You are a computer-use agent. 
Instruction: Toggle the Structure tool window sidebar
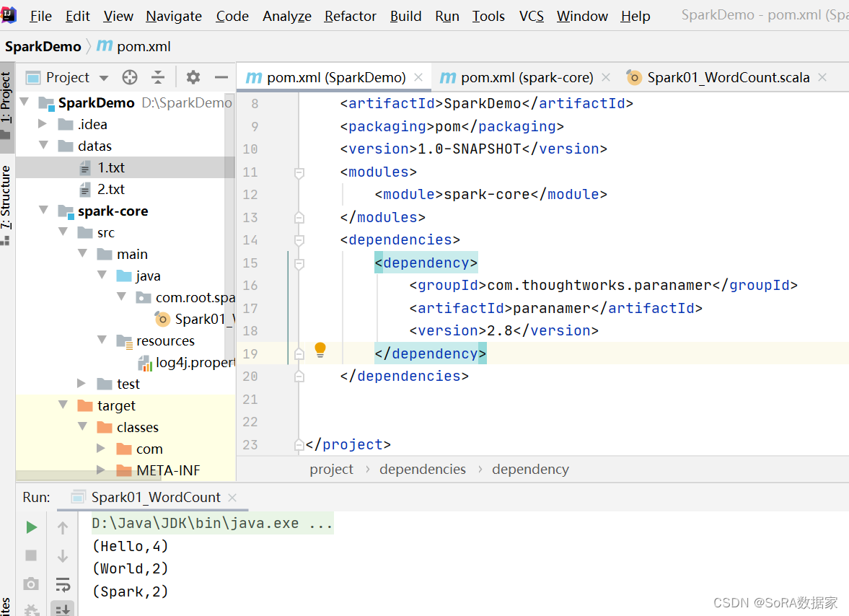tap(6, 195)
